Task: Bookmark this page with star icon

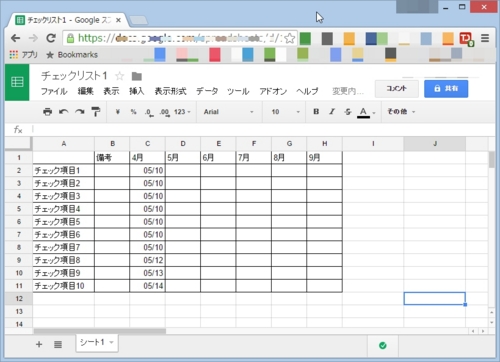Action: [290, 38]
